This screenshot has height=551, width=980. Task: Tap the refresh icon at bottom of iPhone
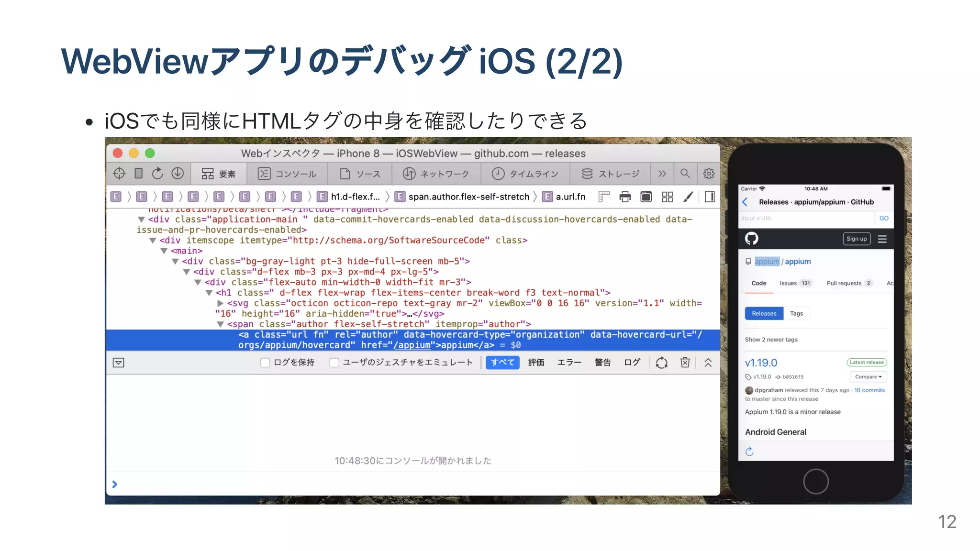tap(749, 451)
